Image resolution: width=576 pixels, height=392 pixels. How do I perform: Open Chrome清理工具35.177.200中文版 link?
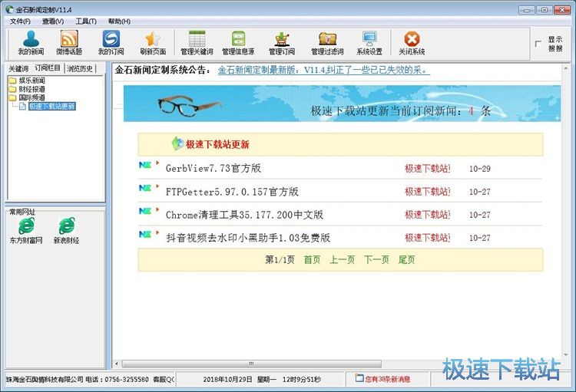pos(245,215)
